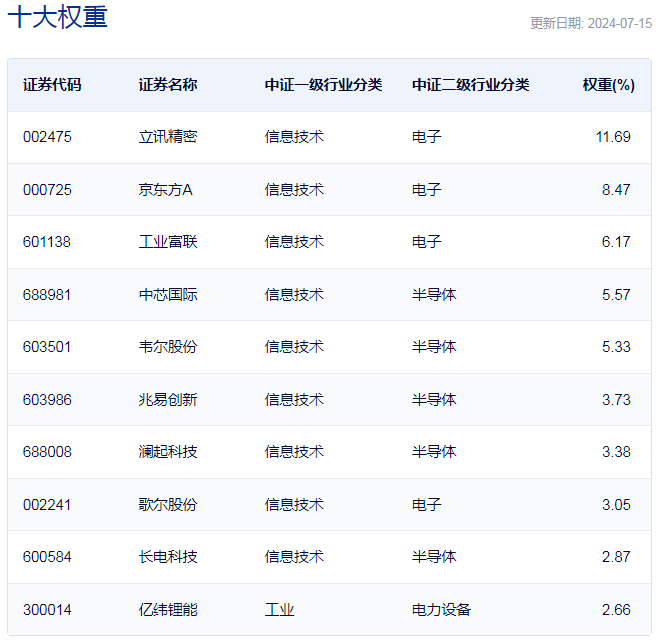Screen dimensions: 660x644
Task: Click the stock name 工业富联
Action: coord(168,242)
